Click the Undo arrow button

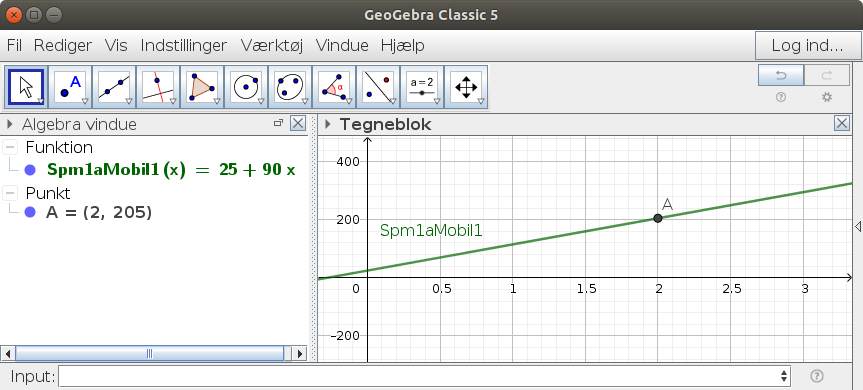pyautogui.click(x=781, y=75)
